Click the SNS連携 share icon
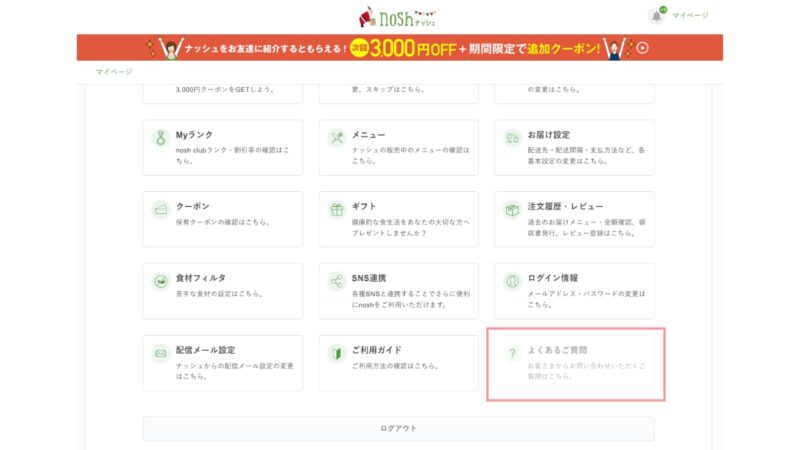800x450 pixels. 337,281
